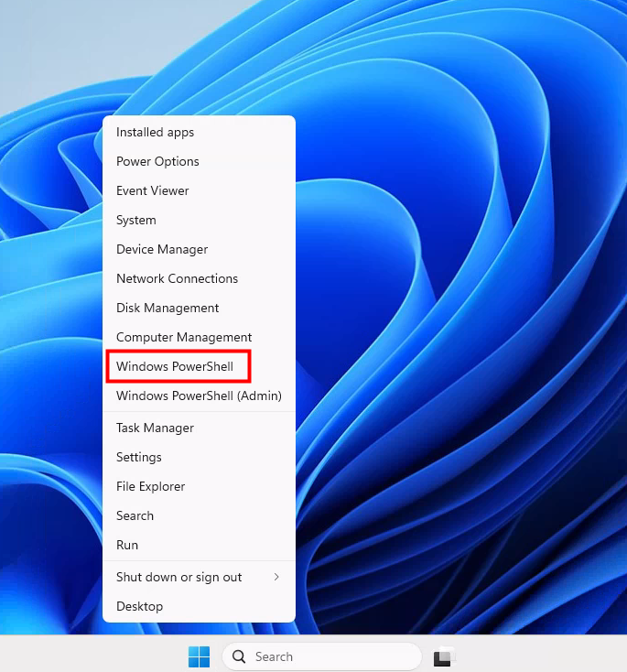Viewport: 627px width, 672px height.
Task: Open Windows PowerShell (Admin)
Action: click(x=199, y=396)
